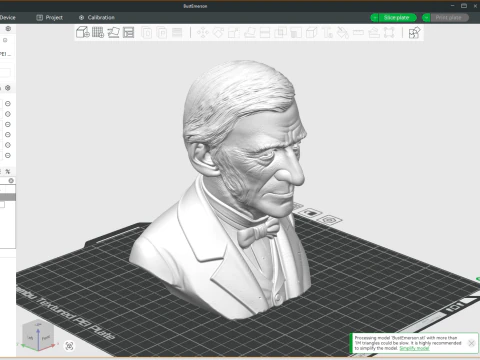Open the Mesh boolean tool
This screenshot has height=360, width=480.
280,33
